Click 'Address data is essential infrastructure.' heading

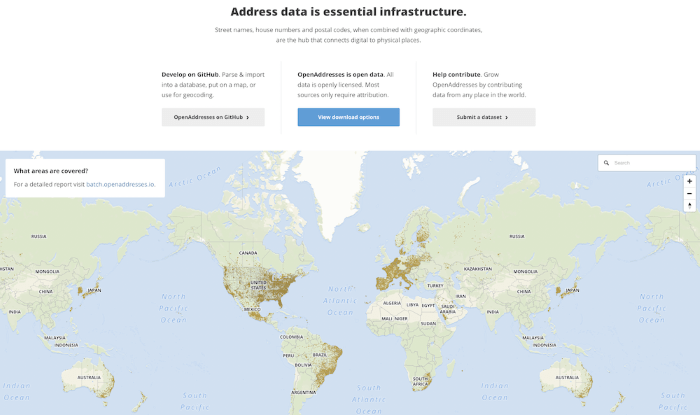coord(348,12)
